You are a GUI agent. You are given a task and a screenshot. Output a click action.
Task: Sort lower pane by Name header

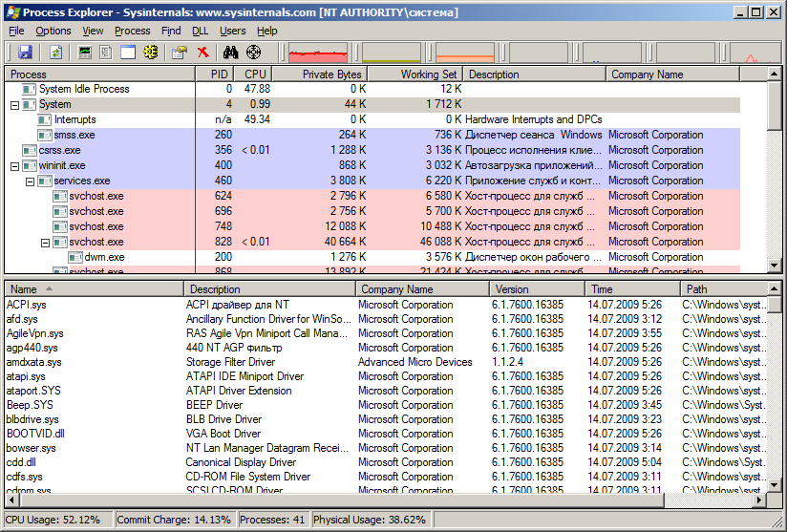click(95, 289)
